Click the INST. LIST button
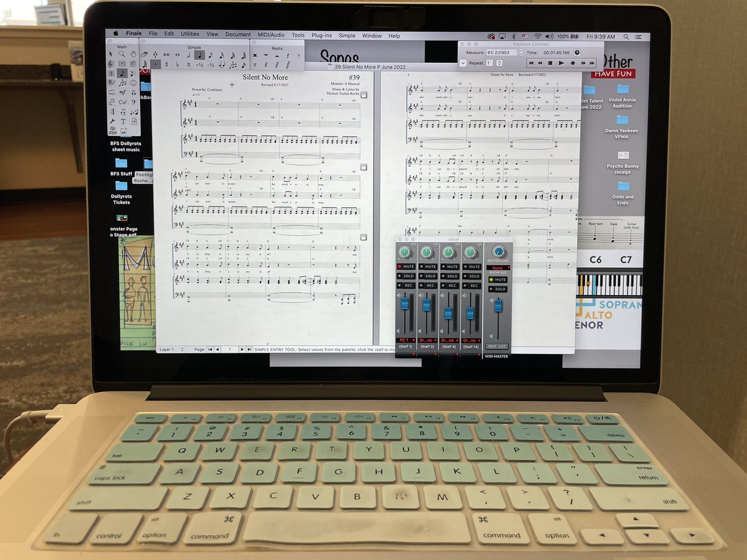Image resolution: width=747 pixels, height=560 pixels. [497, 347]
